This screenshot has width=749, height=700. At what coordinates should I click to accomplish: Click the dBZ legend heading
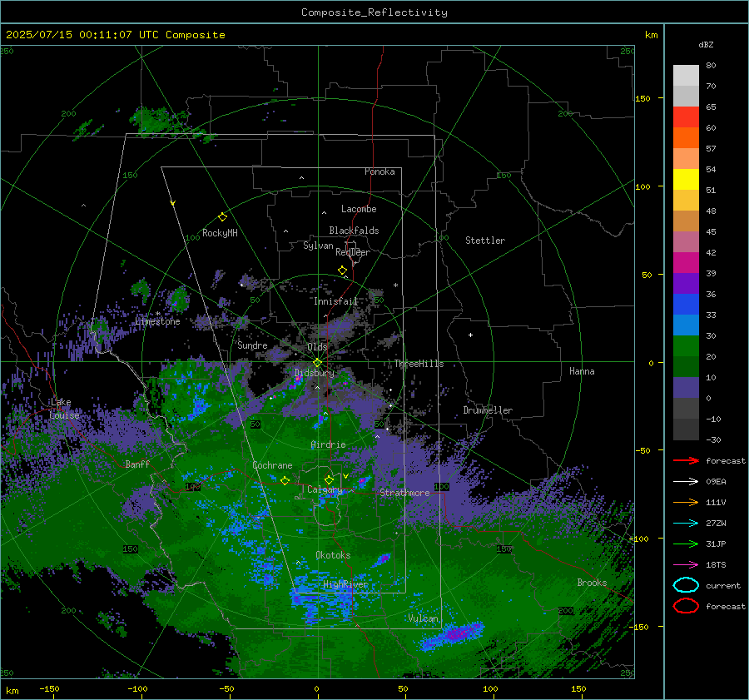click(x=706, y=44)
